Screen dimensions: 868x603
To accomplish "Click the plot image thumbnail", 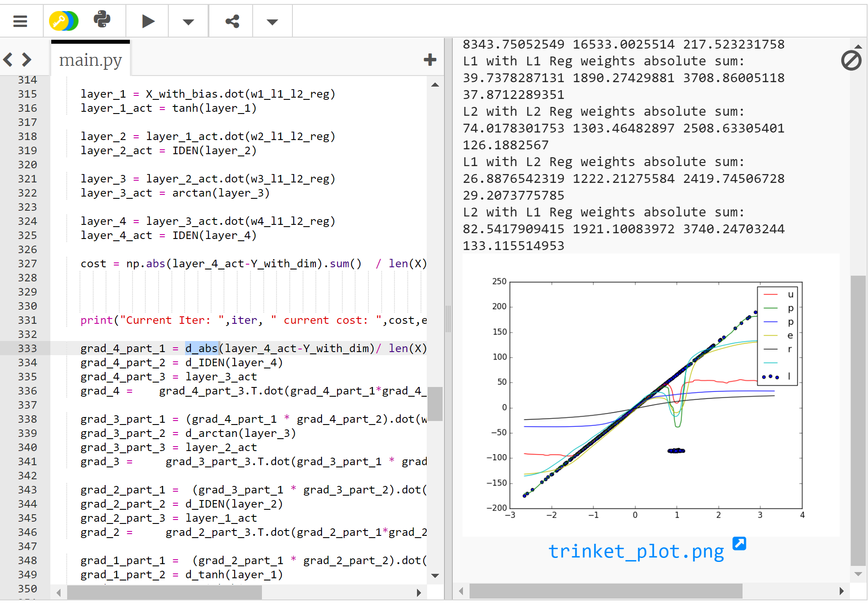I will coord(651,395).
